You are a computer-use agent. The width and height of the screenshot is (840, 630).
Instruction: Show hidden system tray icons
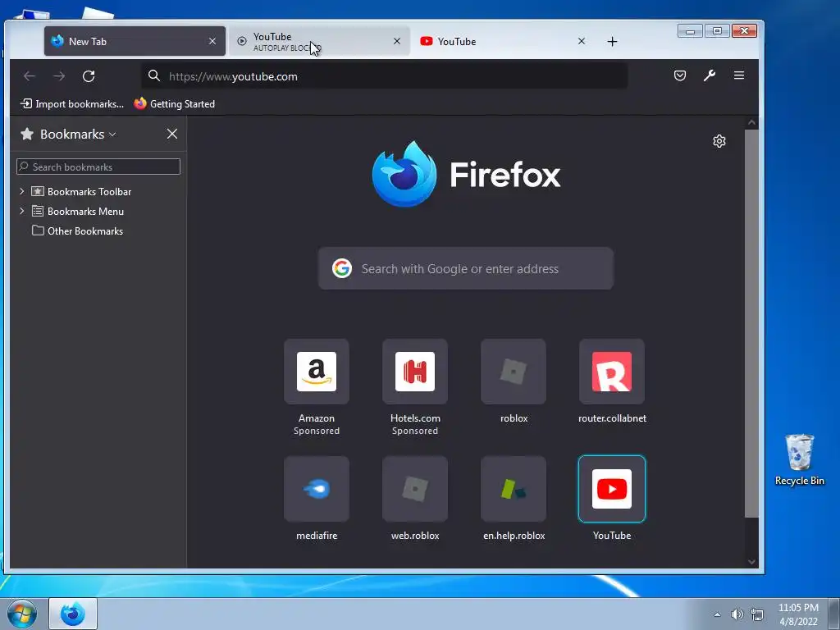click(x=717, y=614)
